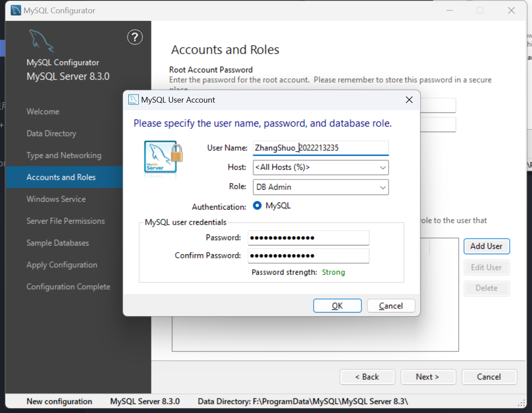Viewport: 532px width, 413px height.
Task: Go to the Type and Networking step
Action: pyautogui.click(x=64, y=155)
